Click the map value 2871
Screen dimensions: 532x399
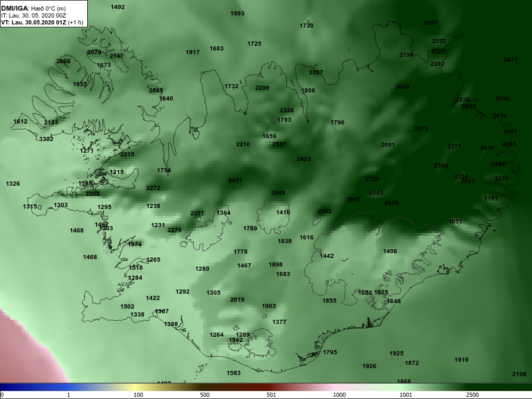click(511, 60)
